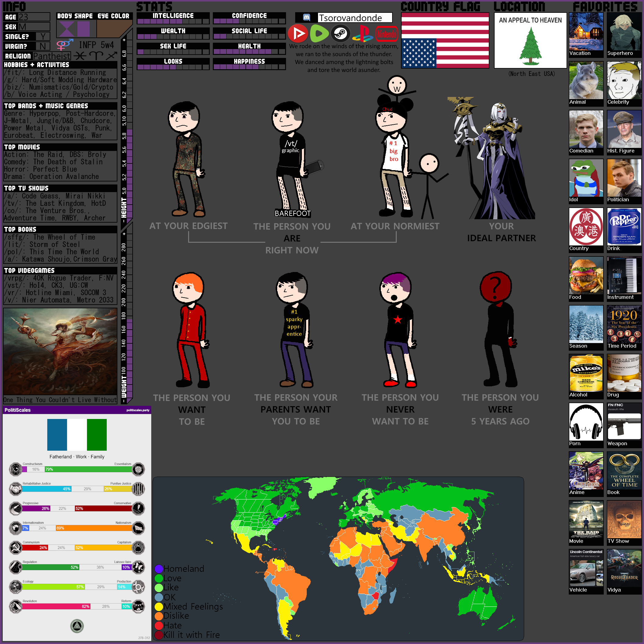Click the Constructivism axis icon in PolitiScales

point(15,469)
